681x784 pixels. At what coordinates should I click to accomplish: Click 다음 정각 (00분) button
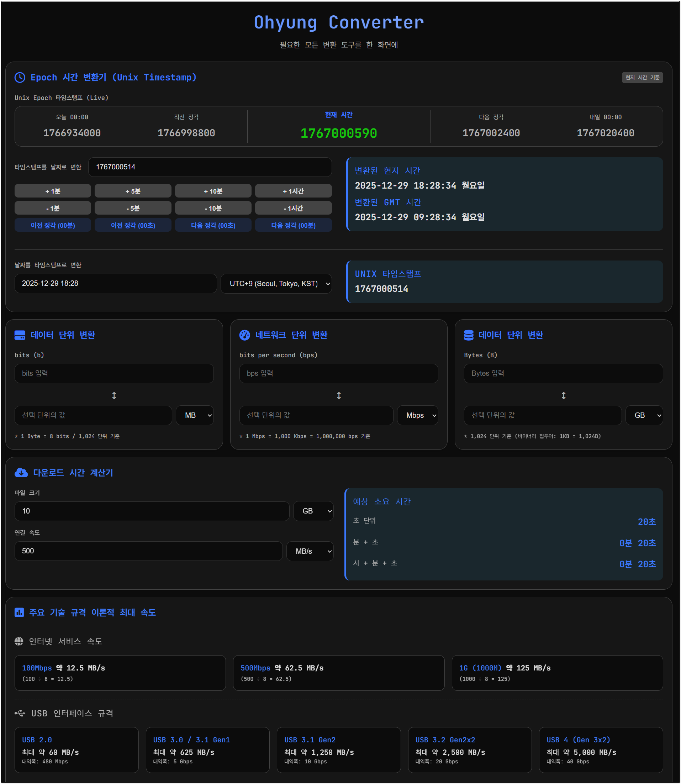293,225
